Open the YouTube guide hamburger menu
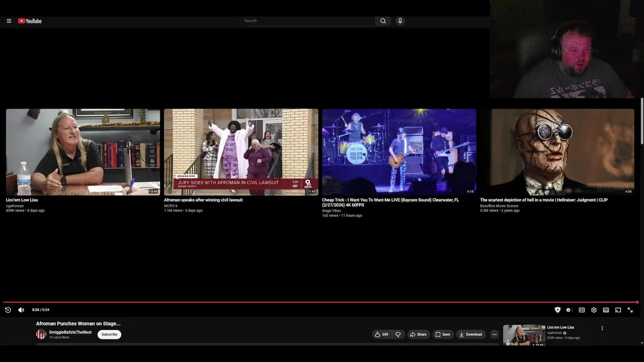Screen dimensions: 644x362 click(x=9, y=21)
